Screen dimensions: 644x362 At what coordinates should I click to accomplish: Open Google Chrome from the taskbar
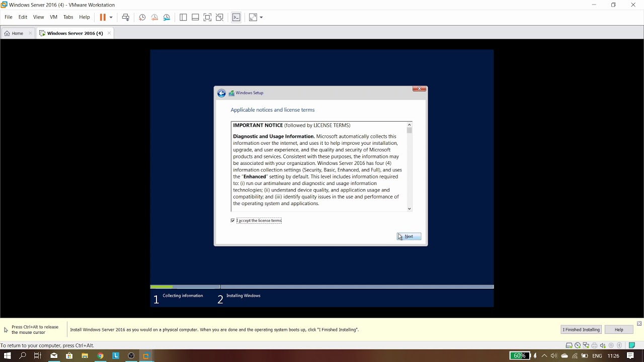point(100,355)
